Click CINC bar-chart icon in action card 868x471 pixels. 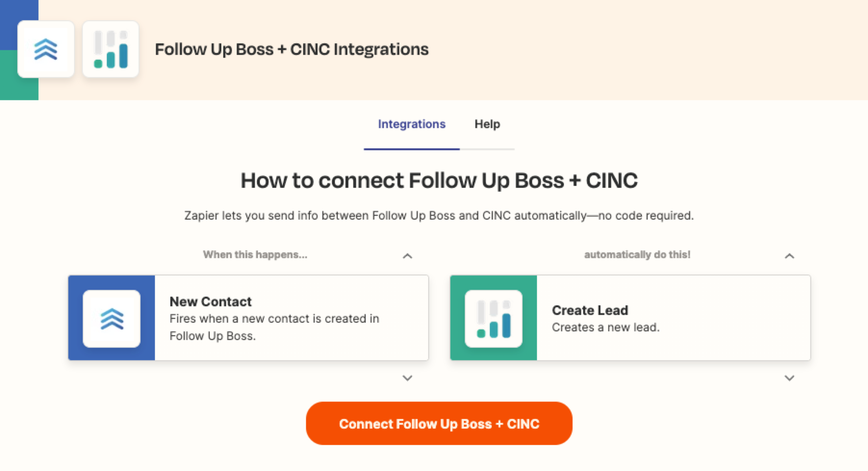click(494, 318)
